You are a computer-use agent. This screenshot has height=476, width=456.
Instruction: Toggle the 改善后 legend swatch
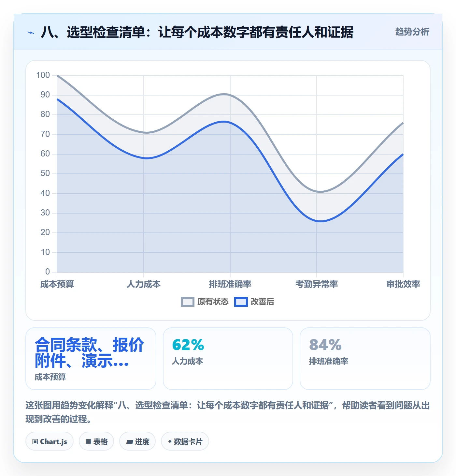click(241, 302)
